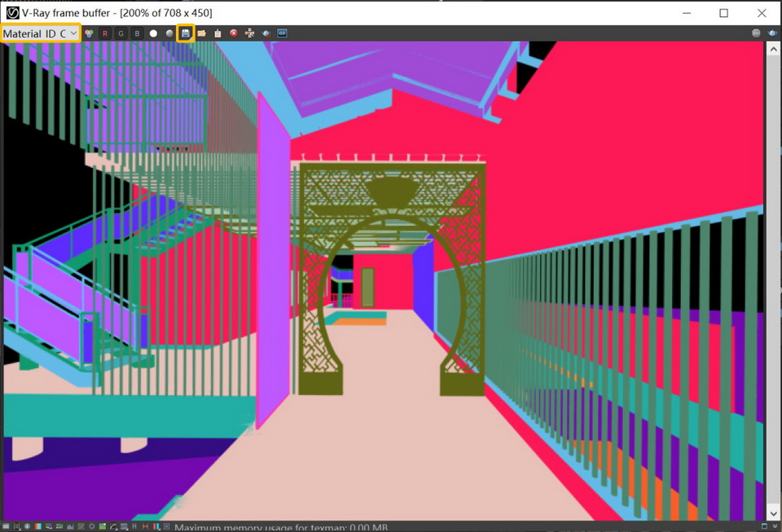Start render with far-right teapot icon
The width and height of the screenshot is (782, 532).
(x=771, y=33)
